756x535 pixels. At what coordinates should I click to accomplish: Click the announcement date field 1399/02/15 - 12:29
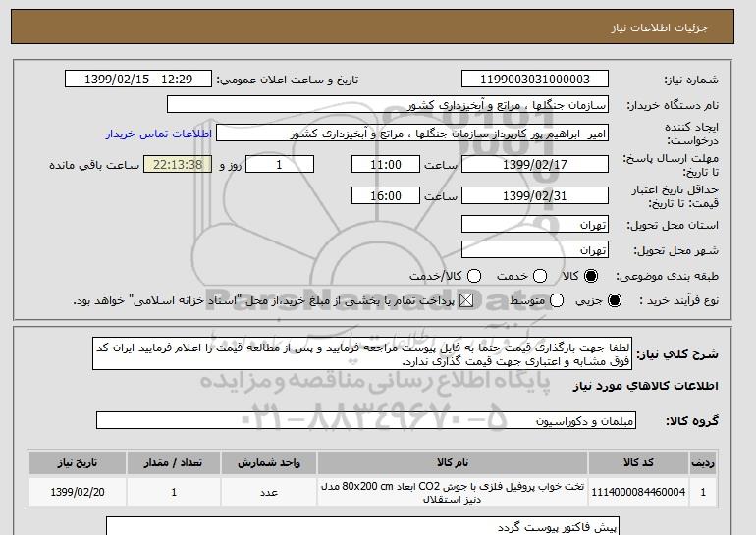pyautogui.click(x=138, y=80)
